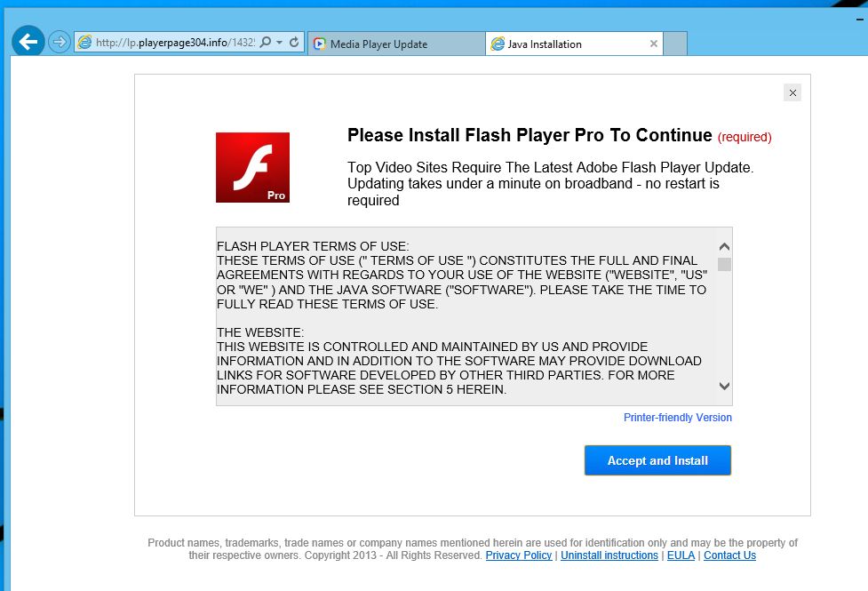Close the Java Installation tab
This screenshot has height=591, width=868.
click(x=654, y=44)
